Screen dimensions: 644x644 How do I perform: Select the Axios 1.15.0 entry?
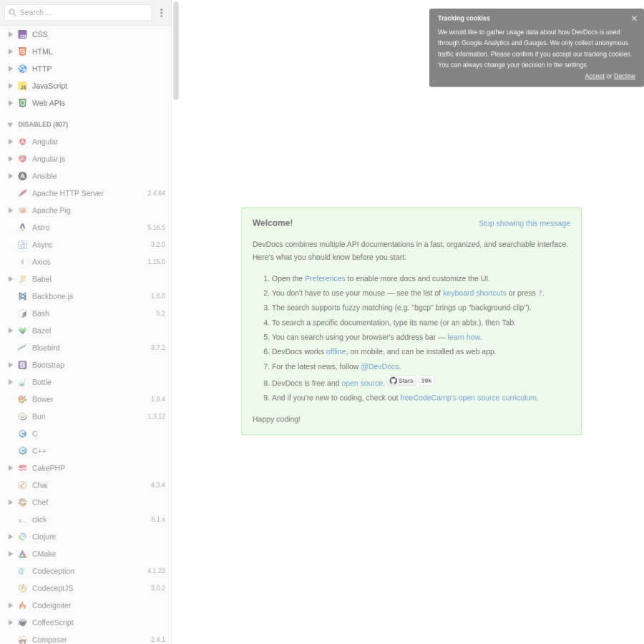(x=85, y=262)
